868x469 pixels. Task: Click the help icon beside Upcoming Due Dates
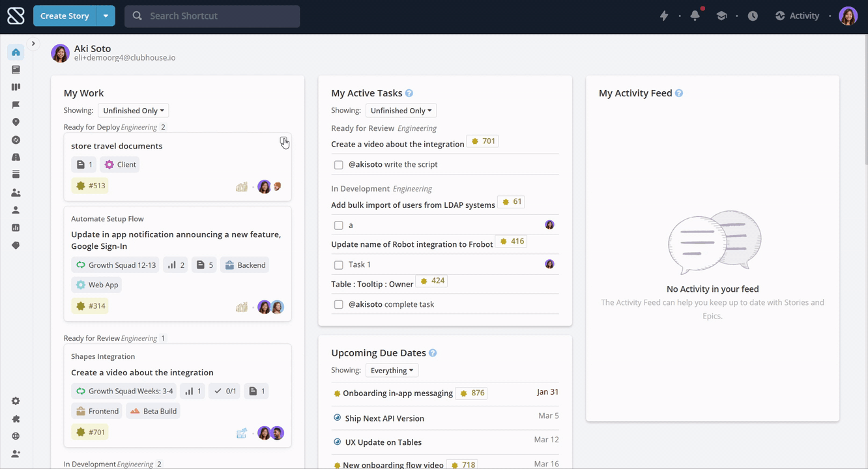(433, 353)
